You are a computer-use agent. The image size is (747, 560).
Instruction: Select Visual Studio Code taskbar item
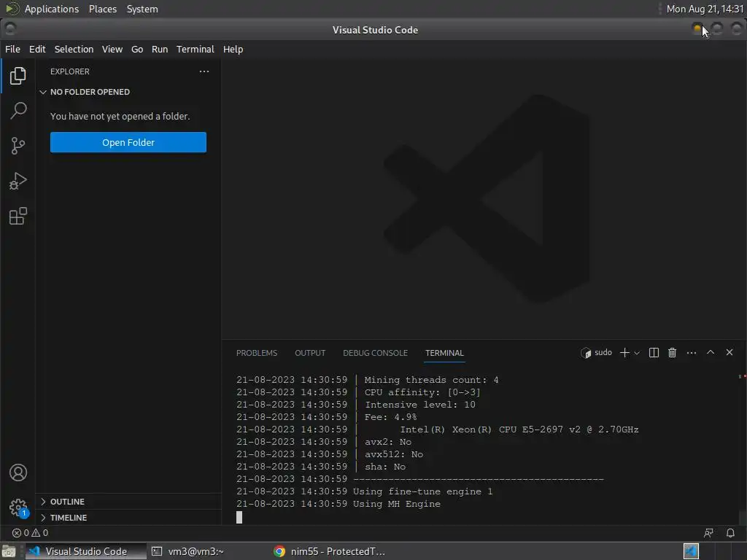click(x=86, y=551)
